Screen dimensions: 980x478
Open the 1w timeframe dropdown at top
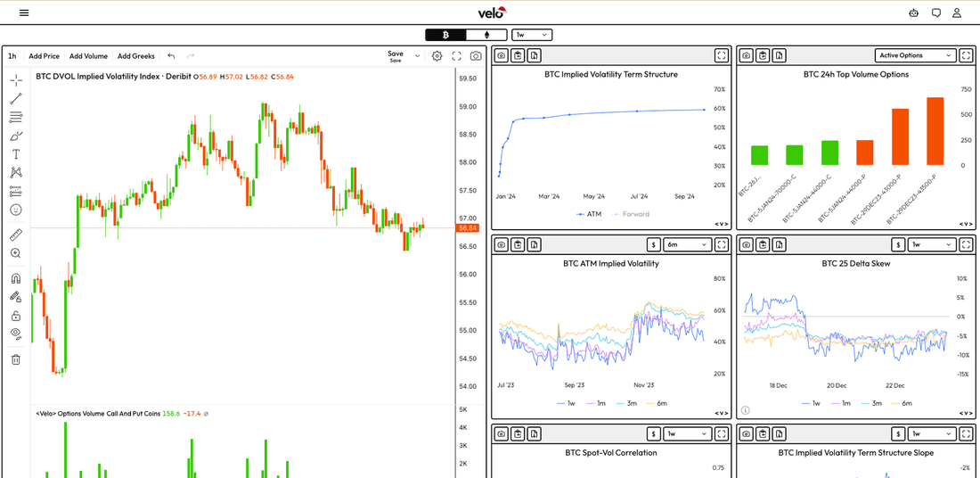pyautogui.click(x=532, y=35)
